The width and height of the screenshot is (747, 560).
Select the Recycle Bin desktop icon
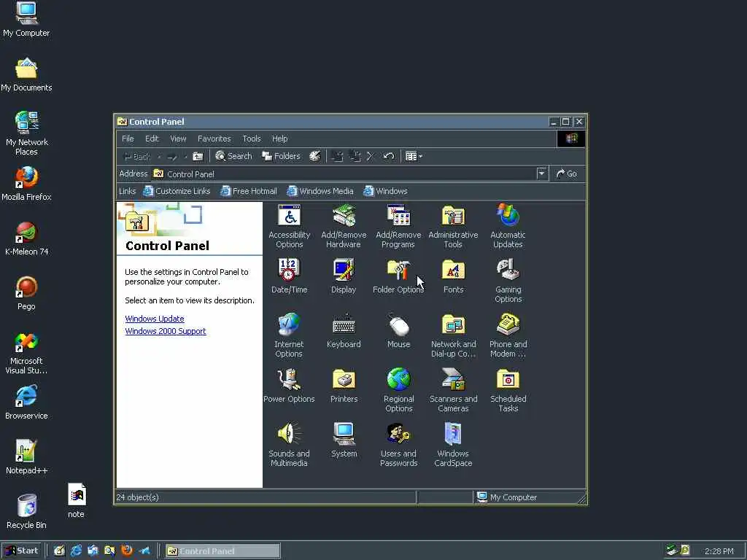tap(27, 512)
